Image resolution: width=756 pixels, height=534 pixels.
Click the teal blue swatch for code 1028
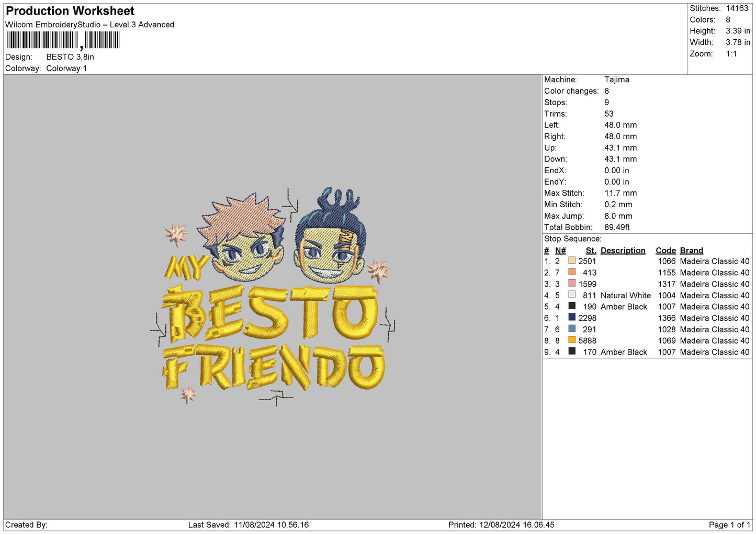572,328
